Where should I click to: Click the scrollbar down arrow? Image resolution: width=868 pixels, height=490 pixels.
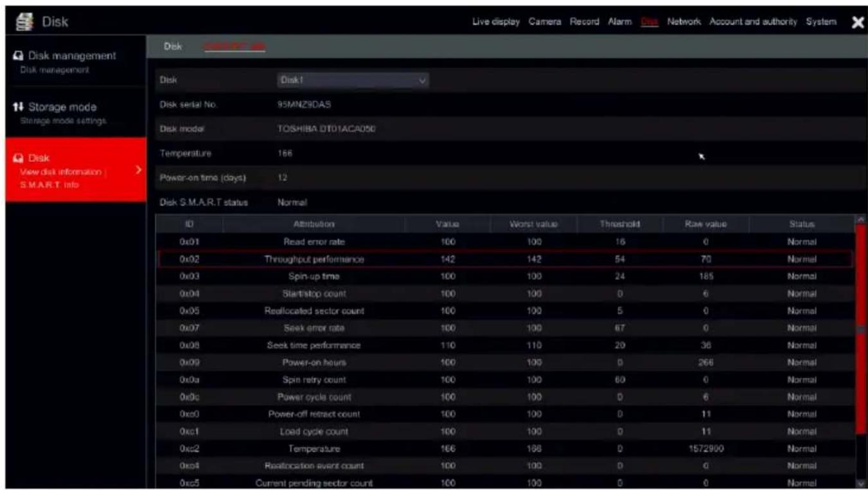click(x=861, y=483)
